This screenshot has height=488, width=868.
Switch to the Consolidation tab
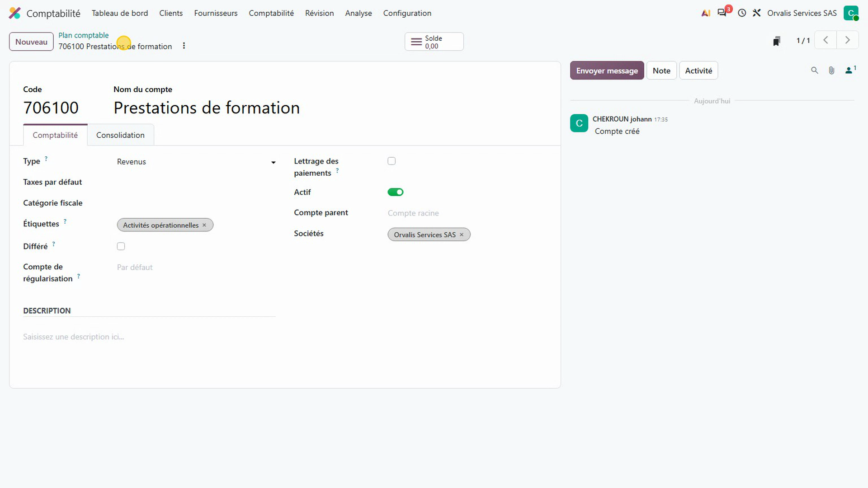120,135
